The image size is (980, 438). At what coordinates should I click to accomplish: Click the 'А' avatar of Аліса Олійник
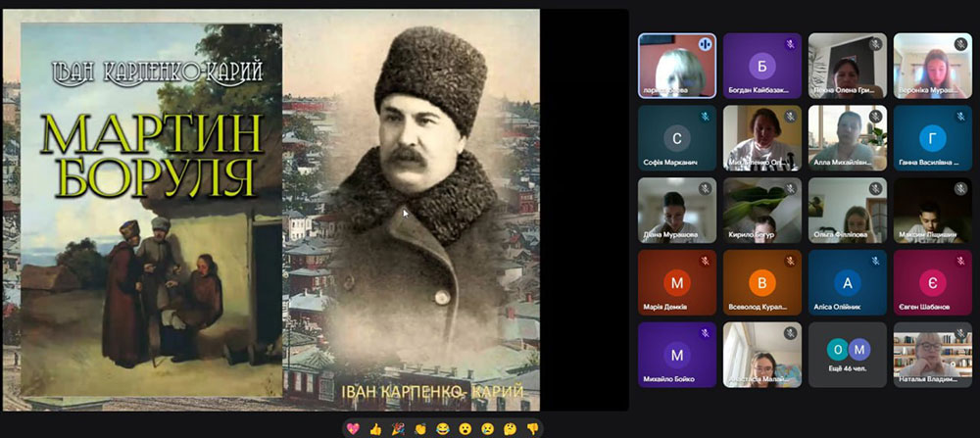(848, 283)
